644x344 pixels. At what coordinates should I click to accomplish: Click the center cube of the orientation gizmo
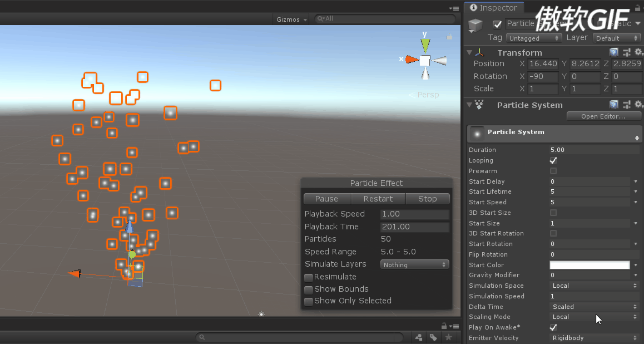tap(425, 61)
